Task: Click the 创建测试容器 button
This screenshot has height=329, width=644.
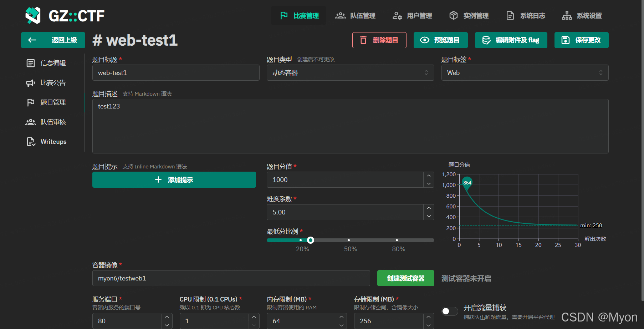Action: [x=406, y=278]
